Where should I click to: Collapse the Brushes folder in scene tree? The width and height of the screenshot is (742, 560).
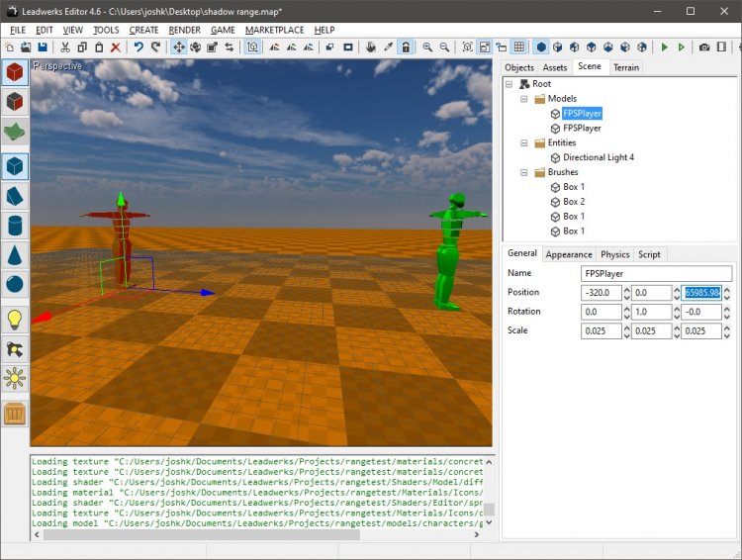tap(524, 172)
